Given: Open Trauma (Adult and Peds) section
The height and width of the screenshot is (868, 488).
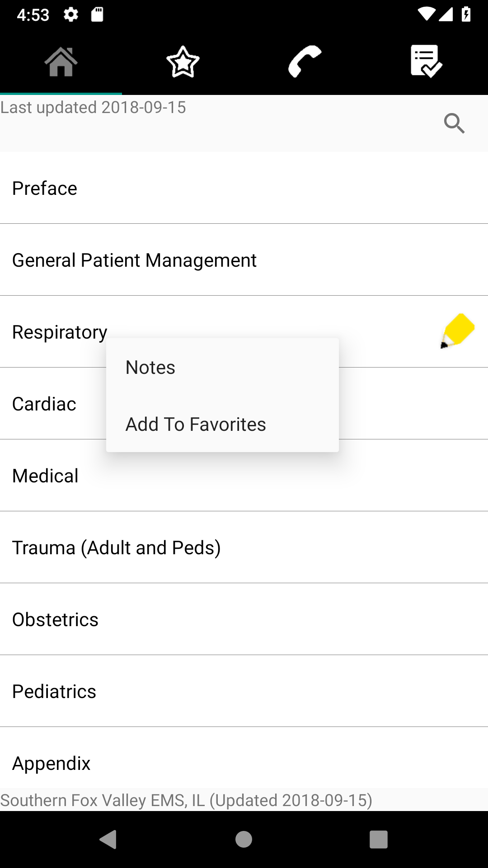Looking at the screenshot, I should (x=244, y=547).
